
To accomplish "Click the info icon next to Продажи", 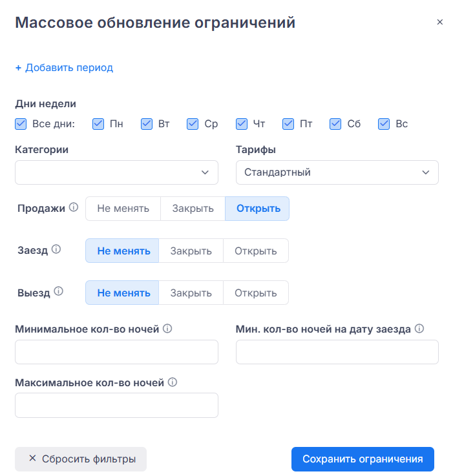I will click(x=74, y=208).
